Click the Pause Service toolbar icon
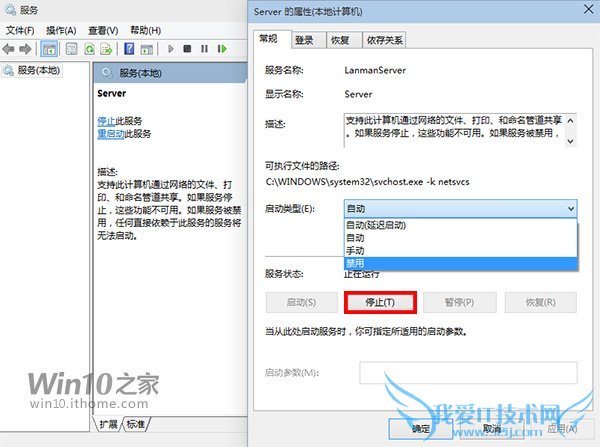 tap(204, 49)
